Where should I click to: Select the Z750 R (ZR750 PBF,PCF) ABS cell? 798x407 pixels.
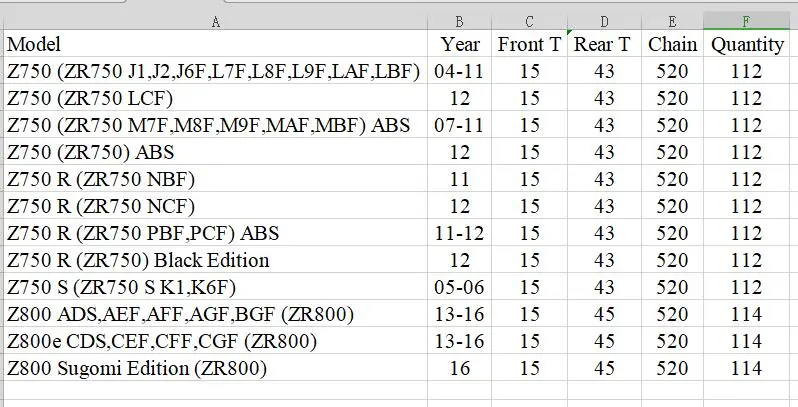[216, 233]
